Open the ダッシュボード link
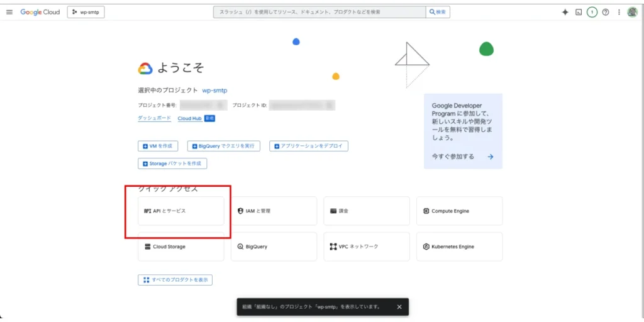 154,118
